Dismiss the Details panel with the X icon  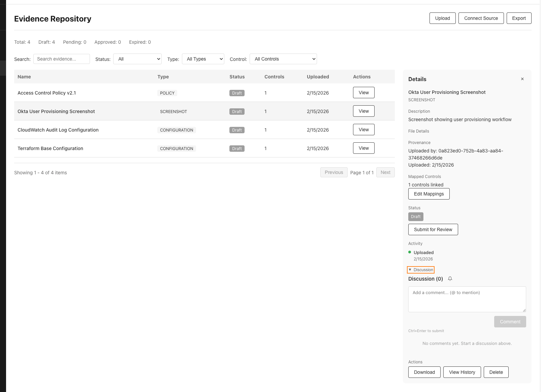pos(522,79)
